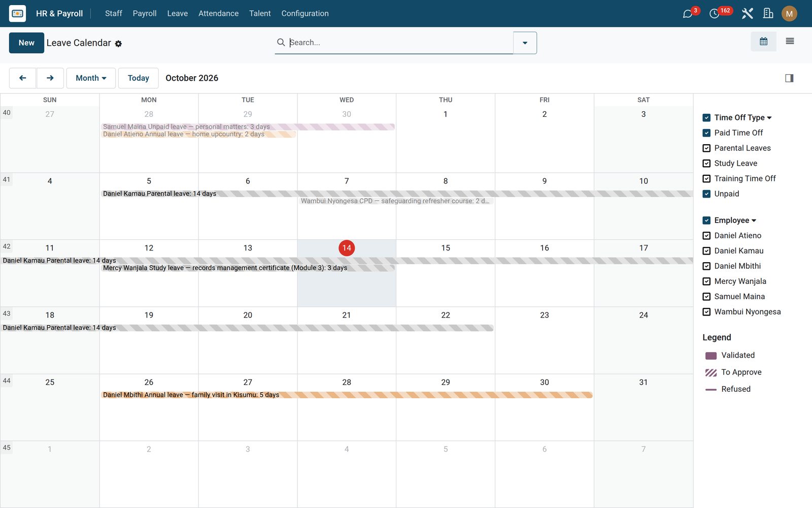This screenshot has width=812, height=508.
Task: Toggle the Samuel Maina checkbox
Action: click(706, 296)
